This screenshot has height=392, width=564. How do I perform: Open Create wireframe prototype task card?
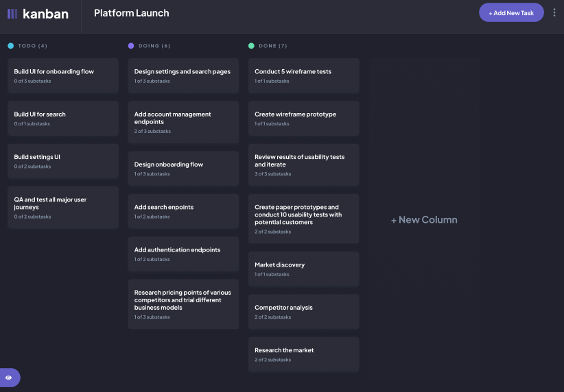click(303, 118)
